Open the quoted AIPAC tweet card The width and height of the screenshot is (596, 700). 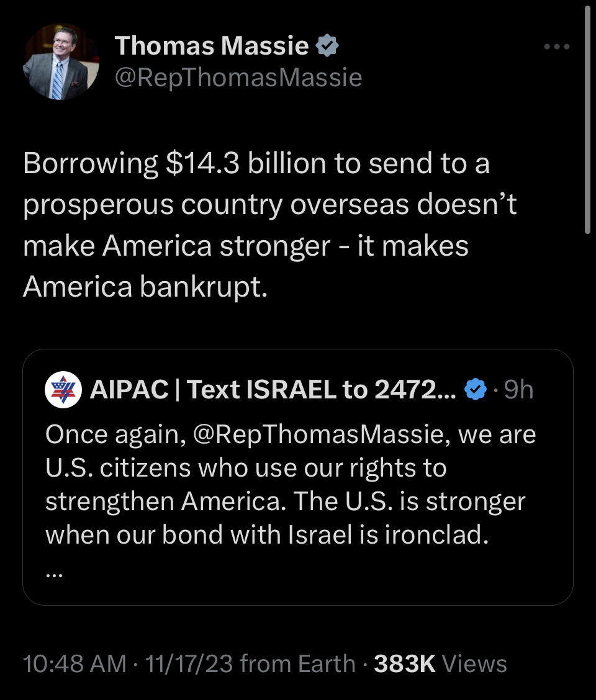click(x=298, y=477)
